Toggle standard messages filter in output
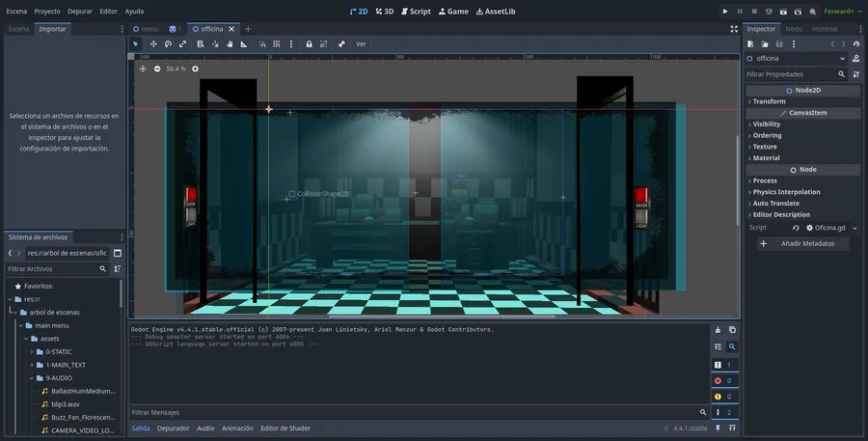Image resolution: width=868 pixels, height=441 pixels. point(724,365)
